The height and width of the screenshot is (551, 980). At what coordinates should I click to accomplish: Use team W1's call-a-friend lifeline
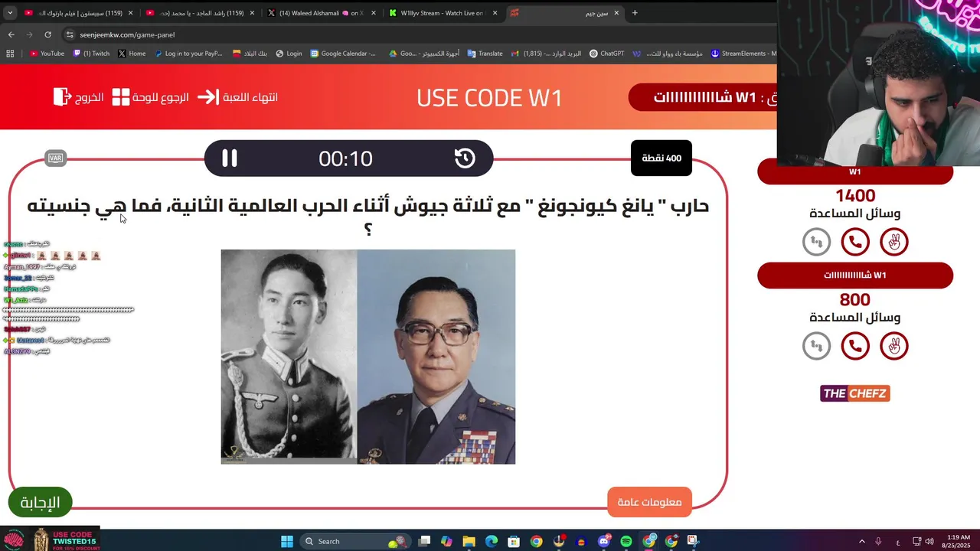tap(855, 242)
